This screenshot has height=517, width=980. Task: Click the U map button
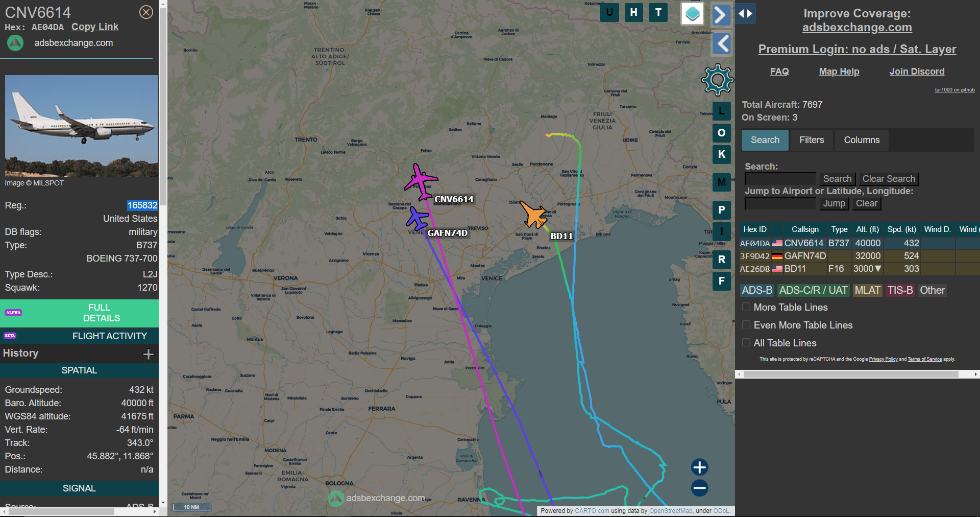point(609,12)
